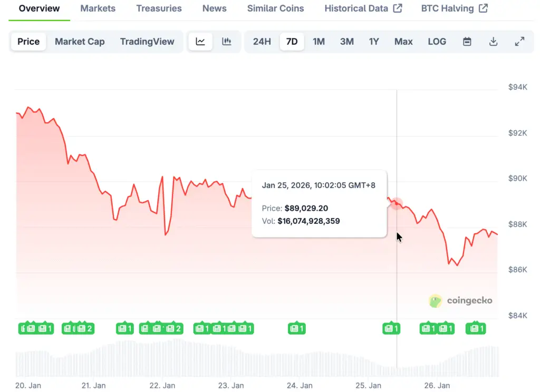Open the calendar date range picker
The image size is (540, 392).
[467, 42]
